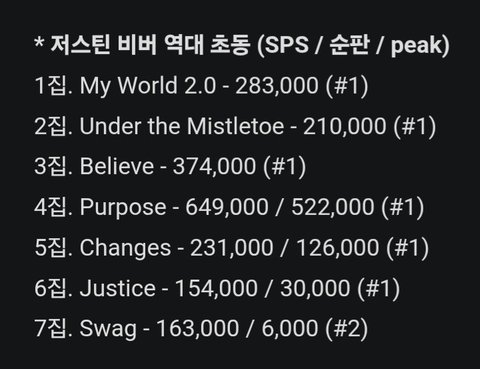Click the 231,000 figure for Changes
This screenshot has width=480, height=369.
pyautogui.click(x=232, y=248)
